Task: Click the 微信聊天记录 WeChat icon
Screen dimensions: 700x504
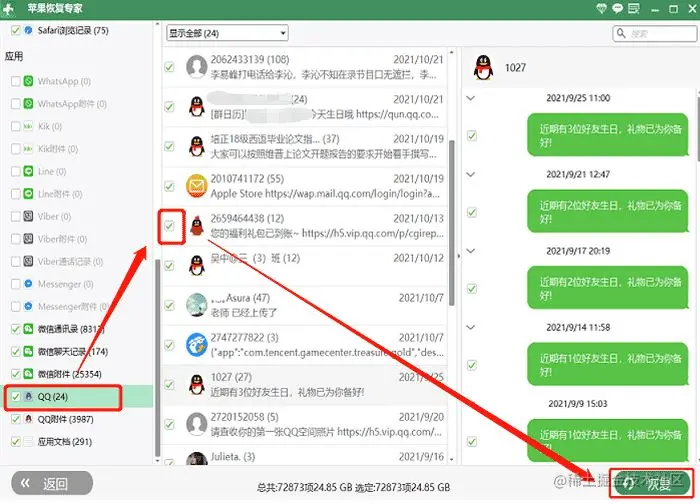Action: click(28, 351)
